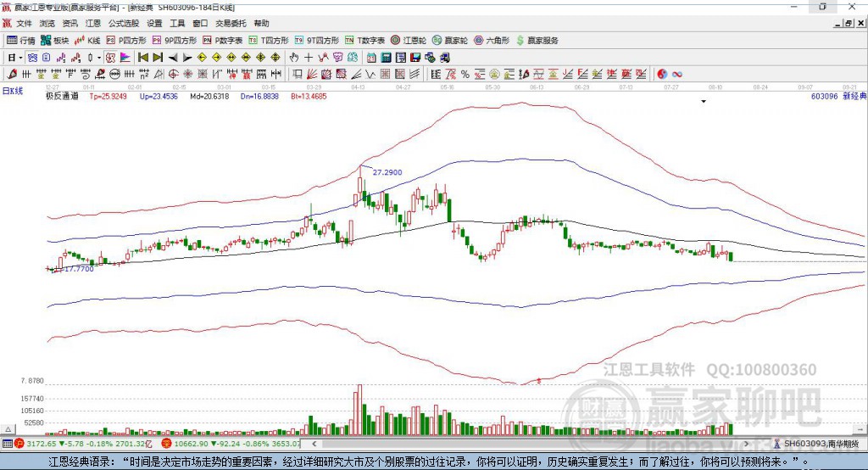Expand the candlestick style dropdown arrow
The height and width of the screenshot is (470, 868).
[x=99, y=58]
